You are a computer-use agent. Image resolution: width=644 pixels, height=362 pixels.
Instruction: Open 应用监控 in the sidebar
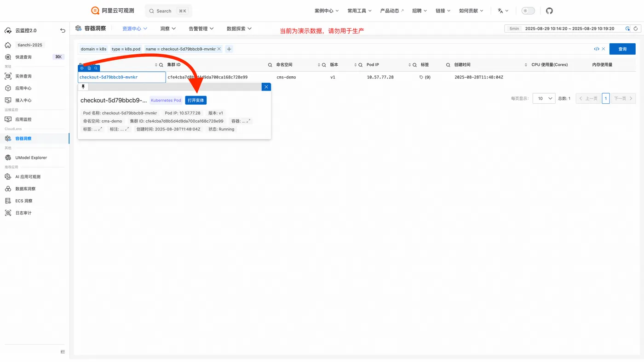tap(23, 119)
